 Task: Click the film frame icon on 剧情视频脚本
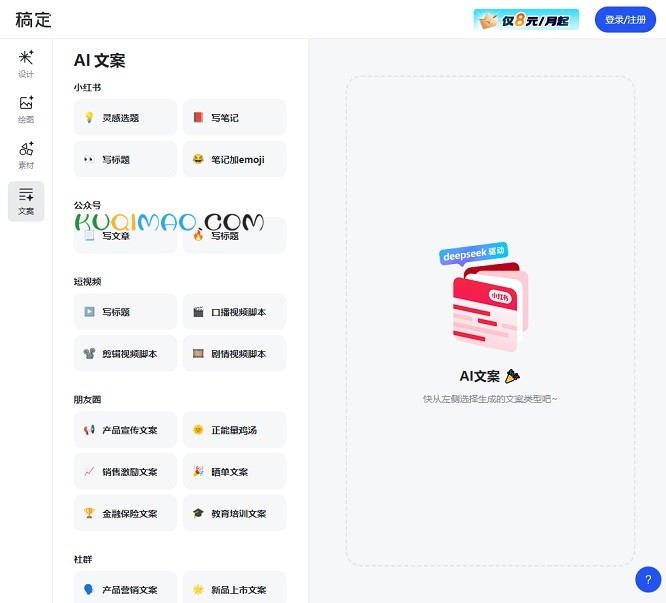pos(198,353)
